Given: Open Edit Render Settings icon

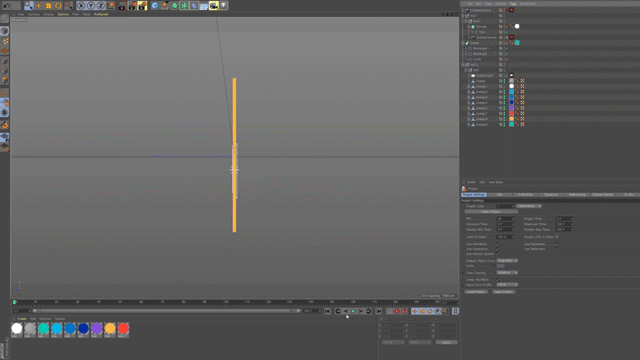Looking at the screenshot, I should (x=142, y=6).
